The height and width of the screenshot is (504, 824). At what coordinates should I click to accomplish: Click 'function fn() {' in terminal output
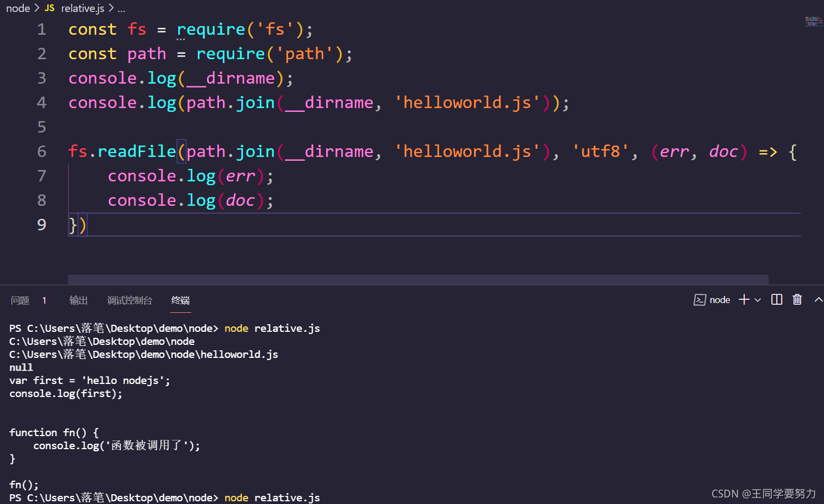[x=54, y=433]
